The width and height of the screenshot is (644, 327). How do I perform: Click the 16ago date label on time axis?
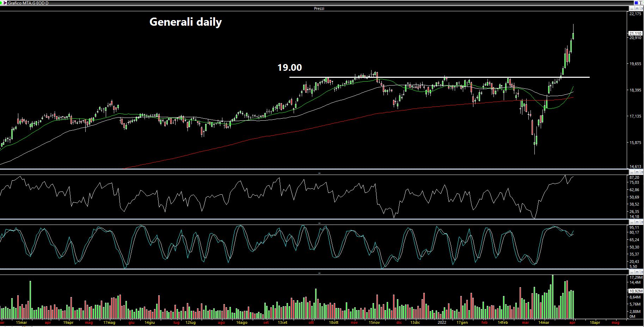(242, 322)
